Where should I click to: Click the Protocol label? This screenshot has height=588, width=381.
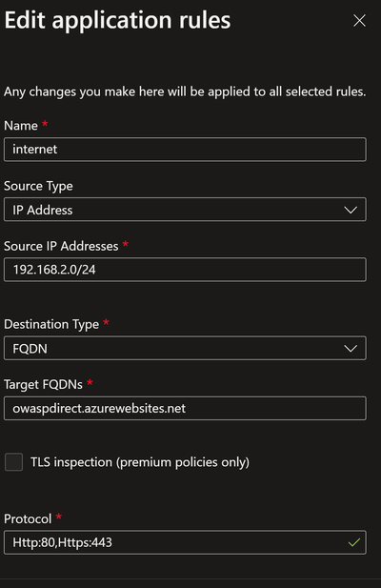(x=28, y=519)
